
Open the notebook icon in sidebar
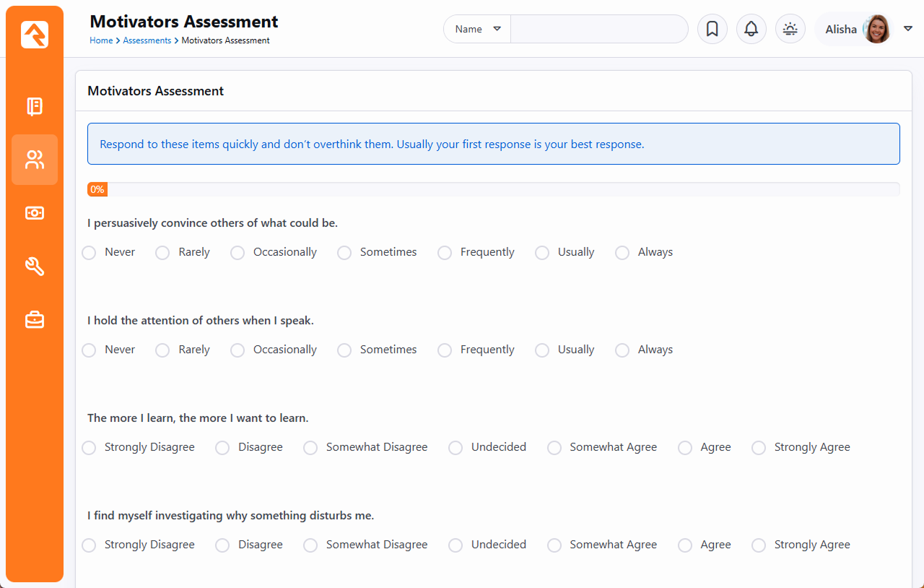coord(35,107)
